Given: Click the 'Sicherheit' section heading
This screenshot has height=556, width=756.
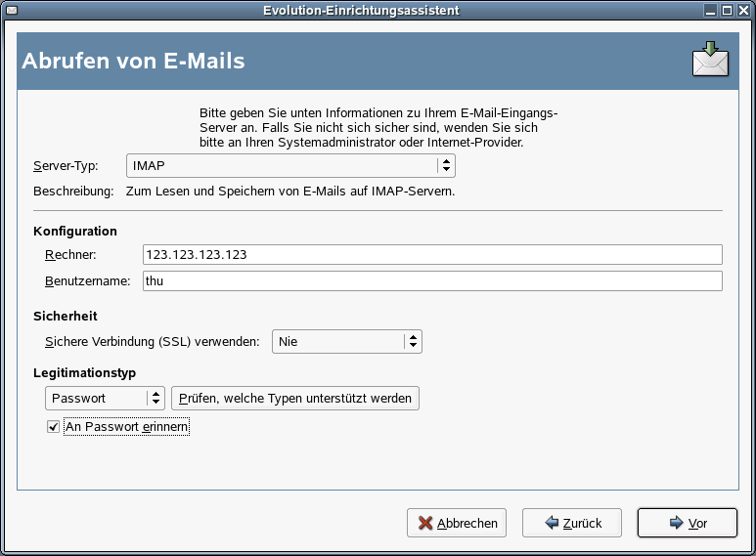Looking at the screenshot, I should 66,316.
